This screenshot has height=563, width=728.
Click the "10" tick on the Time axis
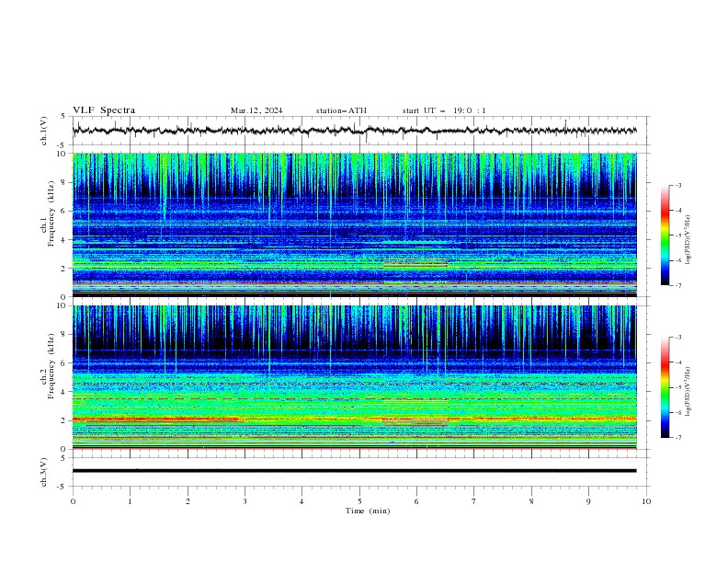[646, 501]
